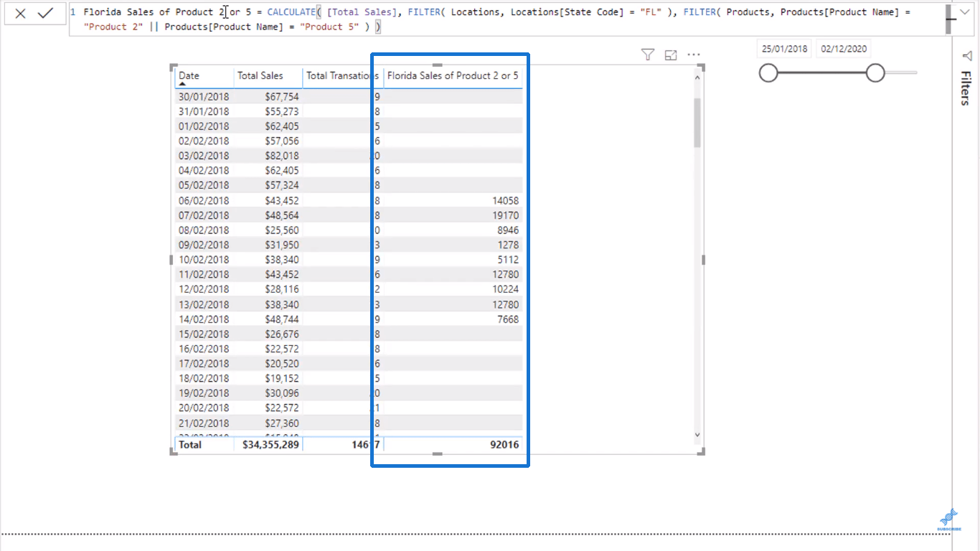
Task: Select the Total Sales value $55,273
Action: point(281,111)
